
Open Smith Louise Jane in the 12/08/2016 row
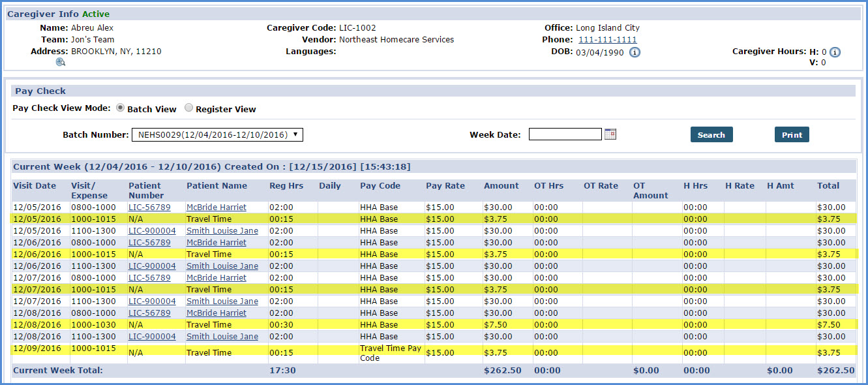(x=222, y=337)
